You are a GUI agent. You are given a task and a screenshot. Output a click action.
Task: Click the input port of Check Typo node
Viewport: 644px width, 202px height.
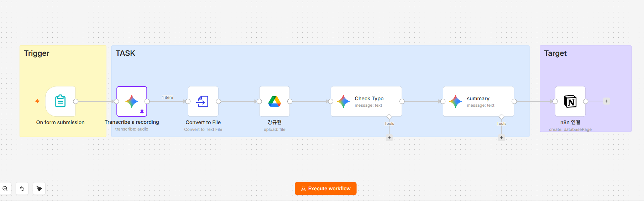pos(331,101)
